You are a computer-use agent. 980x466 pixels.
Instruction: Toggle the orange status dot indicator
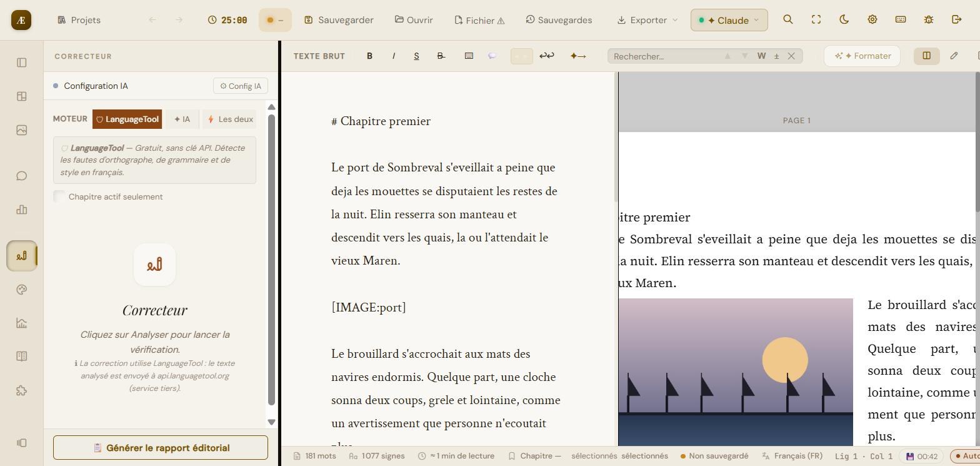[275, 20]
